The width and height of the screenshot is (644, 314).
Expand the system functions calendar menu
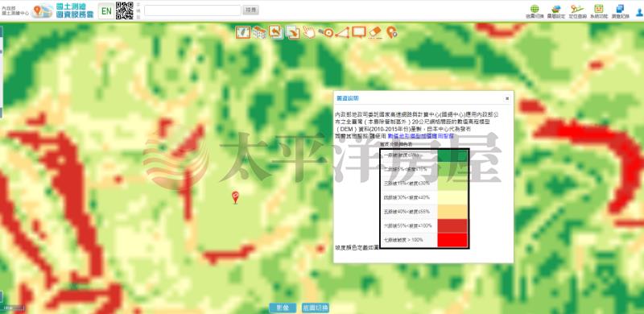pos(599,11)
